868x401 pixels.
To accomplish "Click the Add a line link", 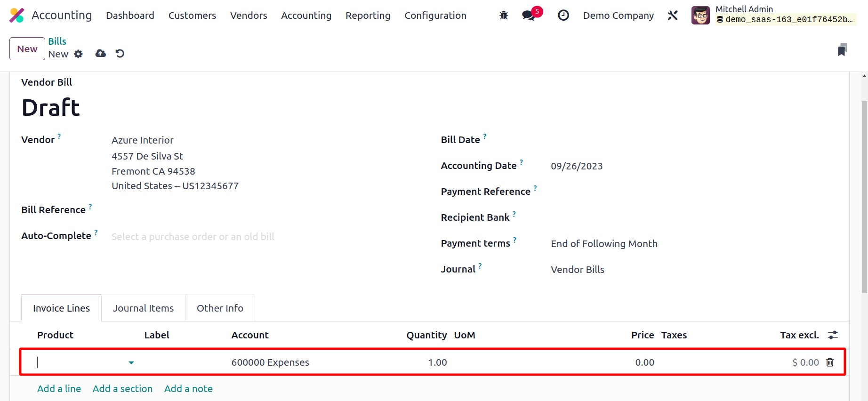I will 59,389.
